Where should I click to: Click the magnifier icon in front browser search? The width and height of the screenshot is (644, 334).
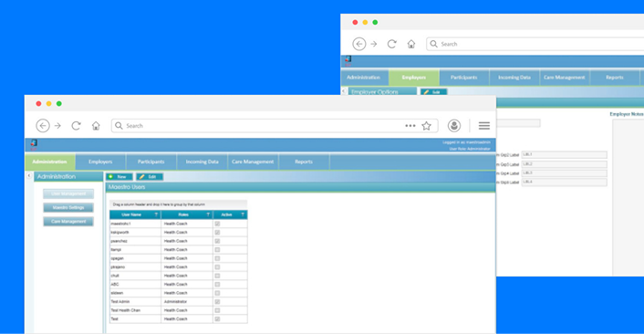point(119,126)
